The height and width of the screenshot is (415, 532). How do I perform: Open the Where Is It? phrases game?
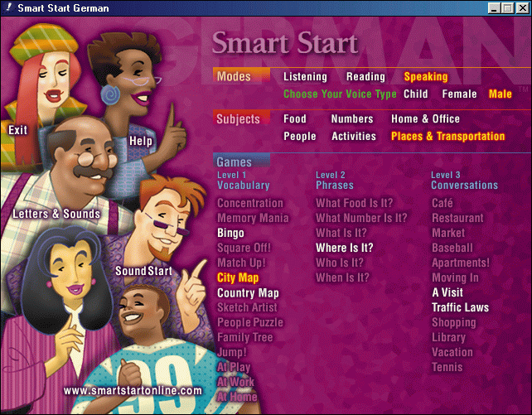[345, 248]
